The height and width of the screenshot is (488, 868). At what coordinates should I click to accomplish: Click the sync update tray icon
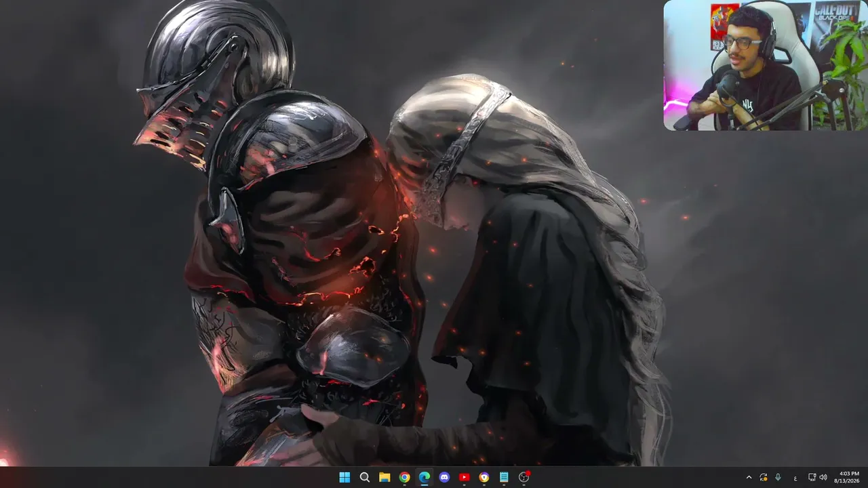pyautogui.click(x=764, y=477)
